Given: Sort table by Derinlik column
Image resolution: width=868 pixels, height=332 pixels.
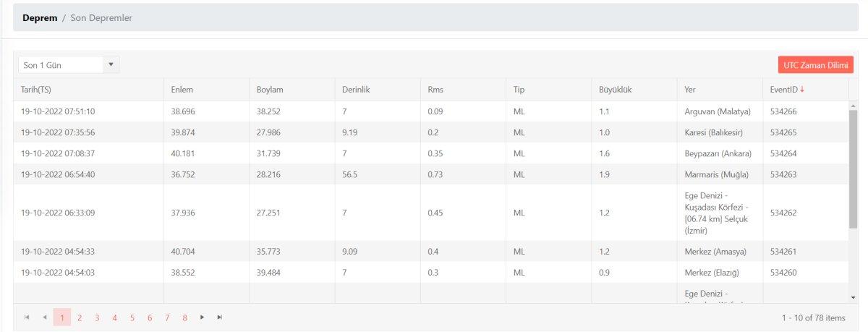Looking at the screenshot, I should coord(356,90).
